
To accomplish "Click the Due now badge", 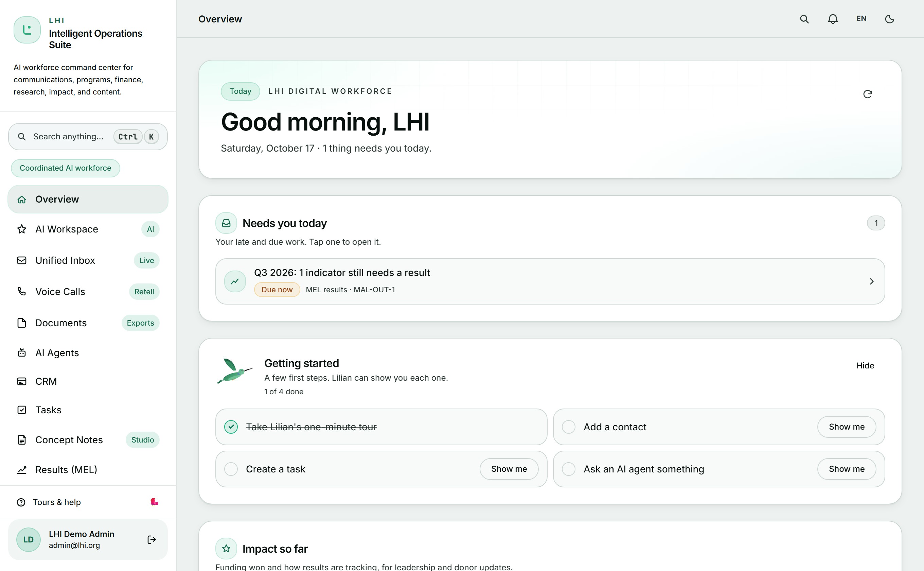I will 277,290.
